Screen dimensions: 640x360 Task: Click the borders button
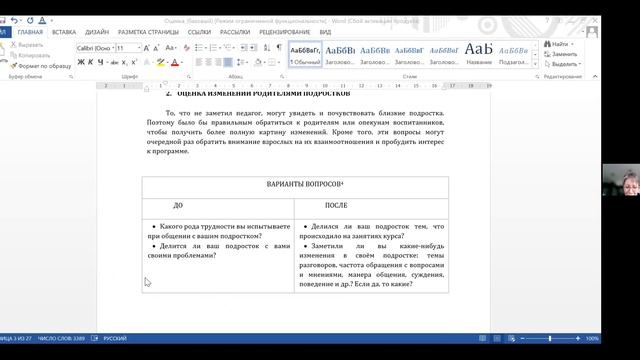272,62
